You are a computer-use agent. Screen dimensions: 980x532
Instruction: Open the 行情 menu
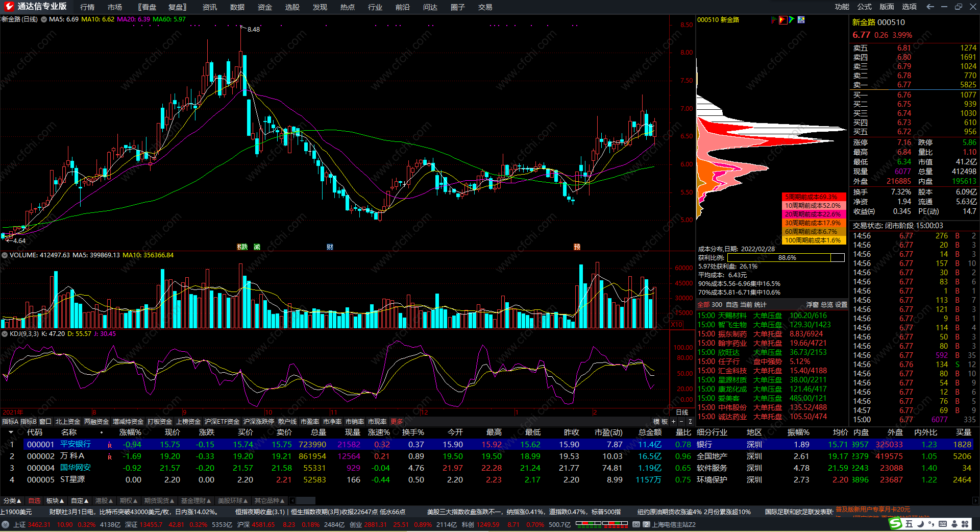(x=87, y=7)
